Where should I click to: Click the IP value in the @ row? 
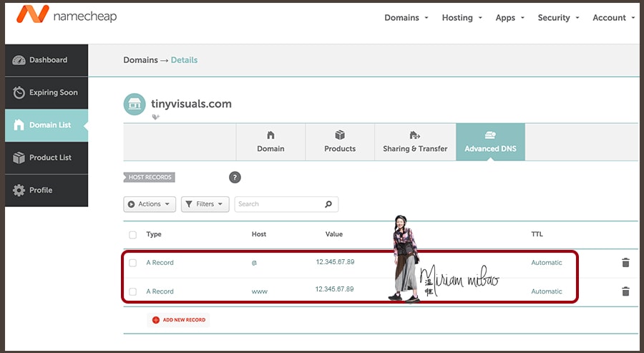click(x=335, y=262)
